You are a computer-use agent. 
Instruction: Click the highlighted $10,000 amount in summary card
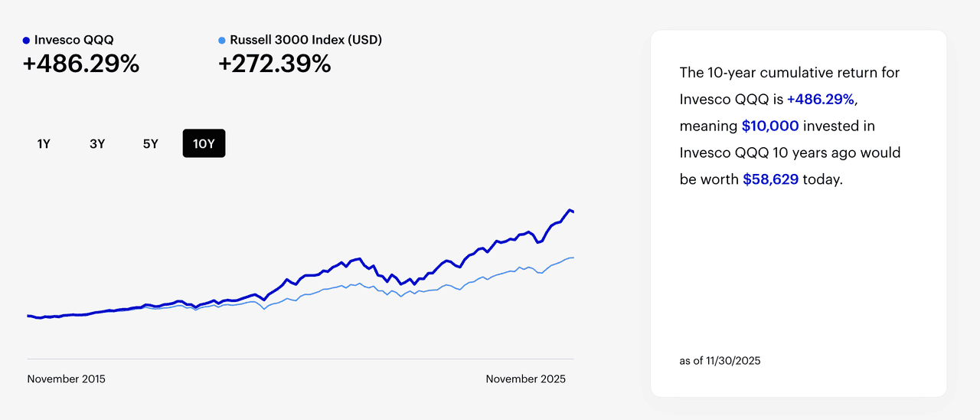click(770, 126)
